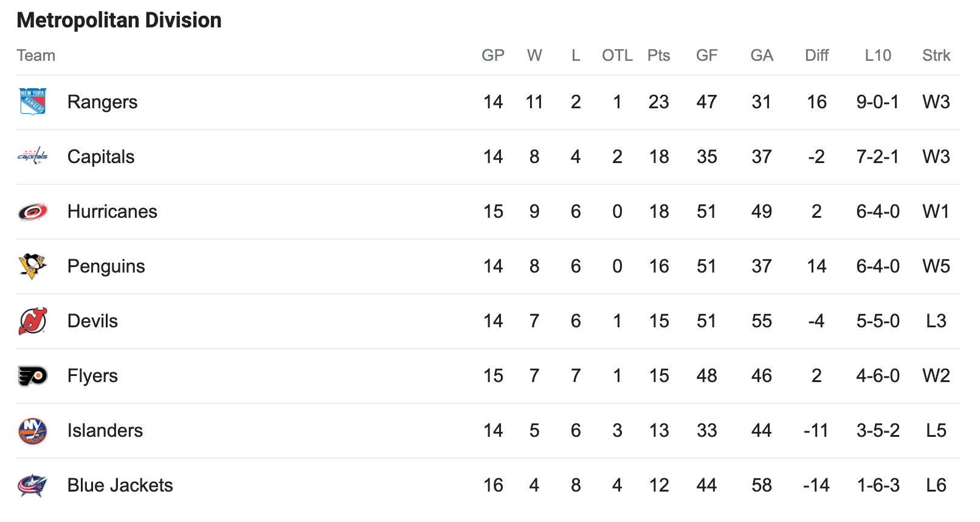Click the L10 column header
The width and height of the screenshot is (980, 522).
tap(878, 55)
